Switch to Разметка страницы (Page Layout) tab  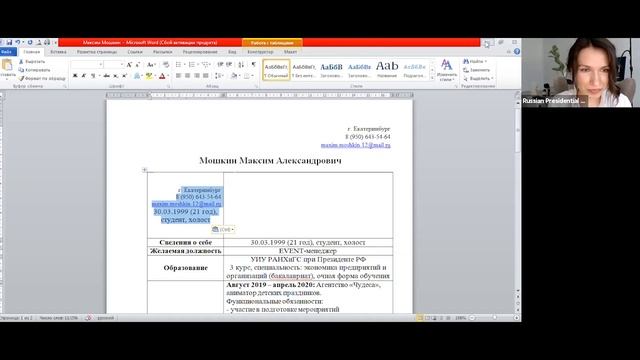(x=97, y=52)
